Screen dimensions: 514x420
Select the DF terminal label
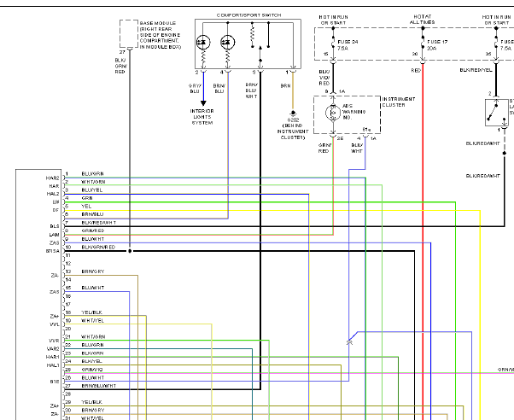[55, 210]
